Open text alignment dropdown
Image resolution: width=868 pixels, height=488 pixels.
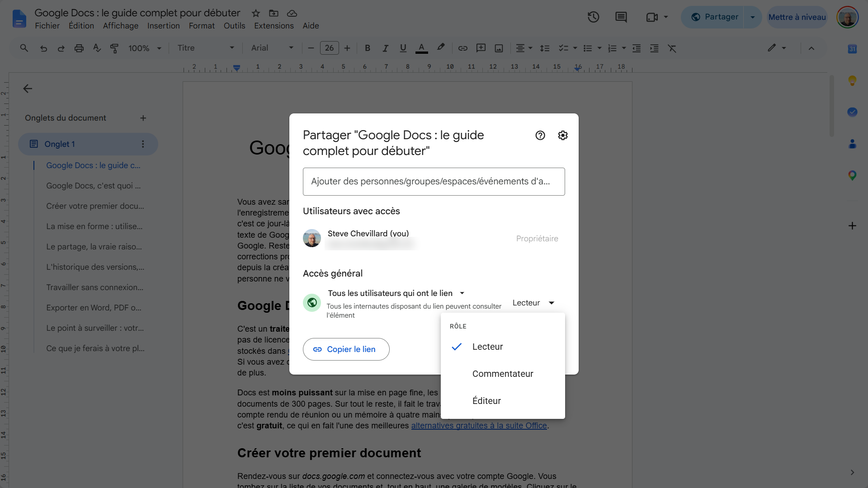524,48
